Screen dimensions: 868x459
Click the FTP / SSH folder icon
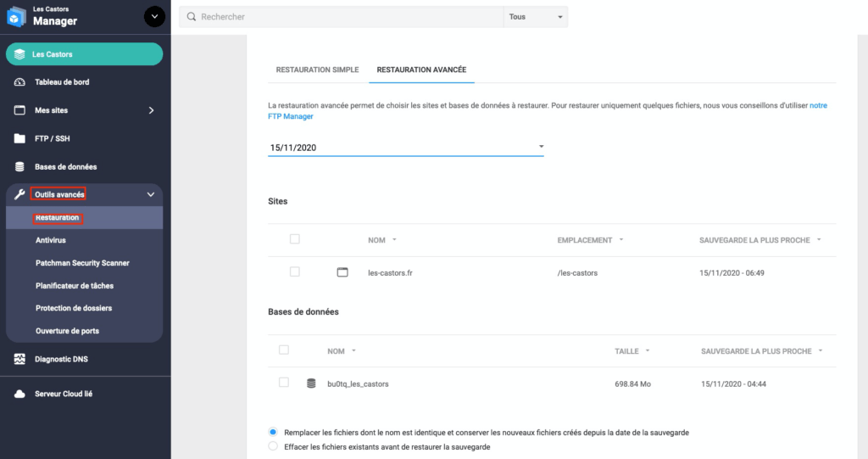[20, 138]
